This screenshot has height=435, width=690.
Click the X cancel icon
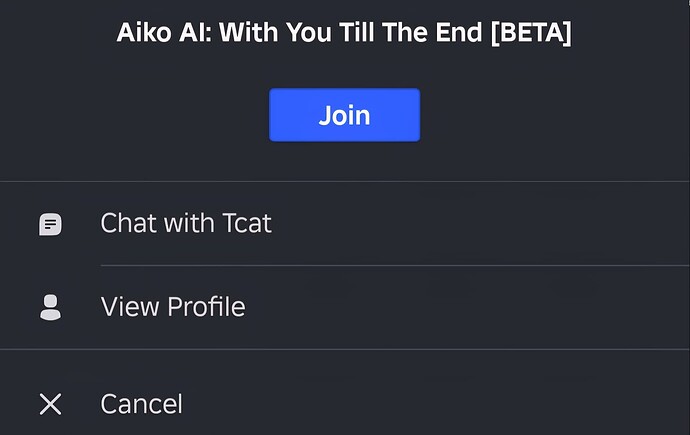pos(50,404)
